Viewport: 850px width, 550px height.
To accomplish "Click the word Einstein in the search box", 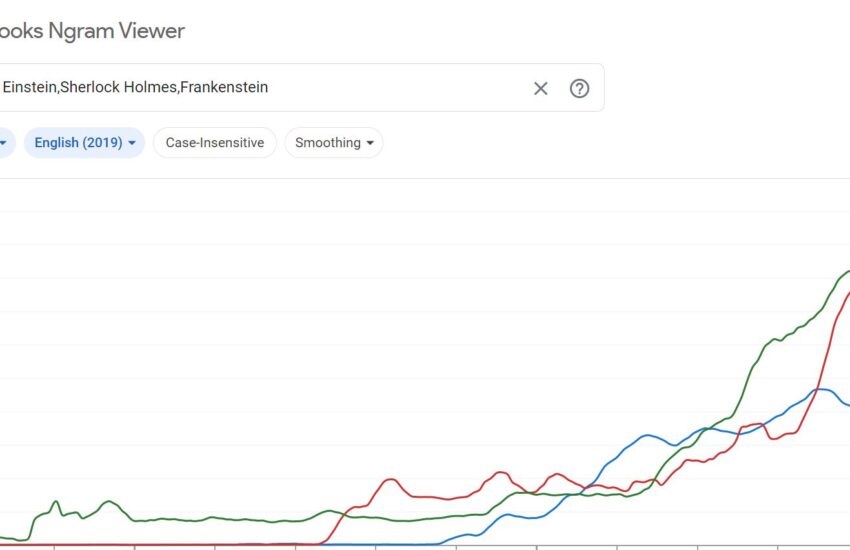I will pyautogui.click(x=29, y=88).
